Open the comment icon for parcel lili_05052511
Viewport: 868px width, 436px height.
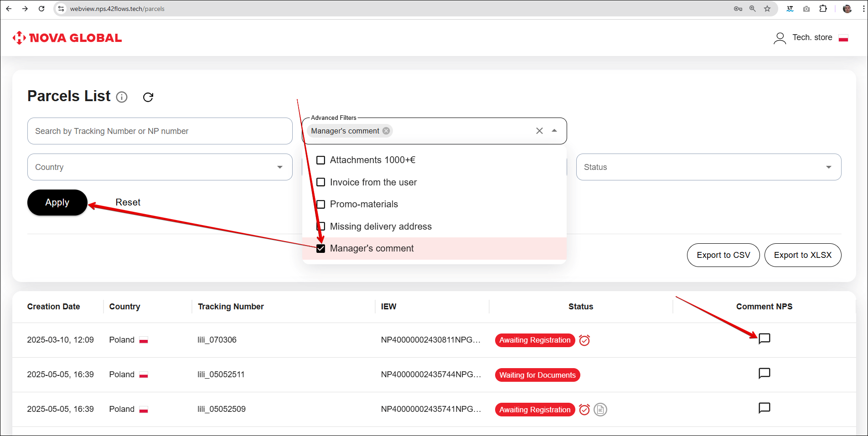coord(764,374)
